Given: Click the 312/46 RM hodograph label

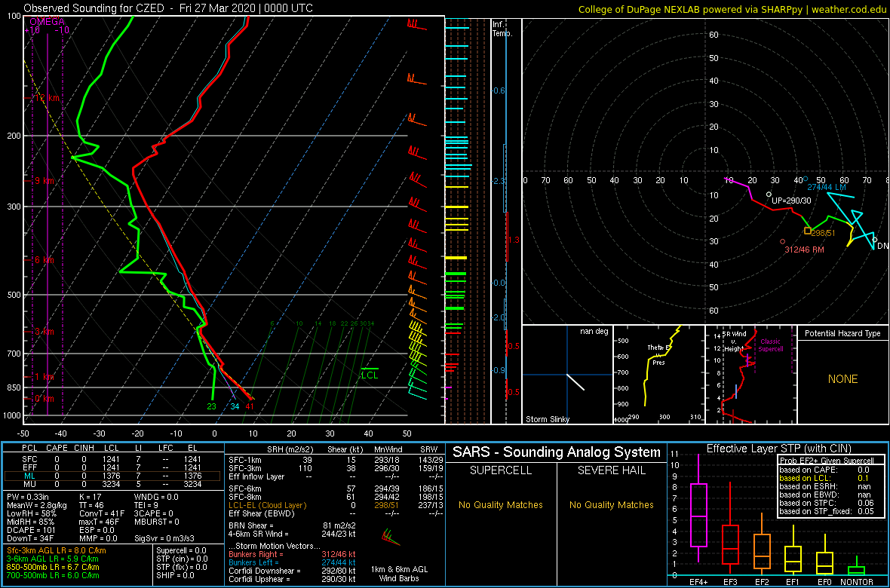Looking at the screenshot, I should [x=804, y=250].
